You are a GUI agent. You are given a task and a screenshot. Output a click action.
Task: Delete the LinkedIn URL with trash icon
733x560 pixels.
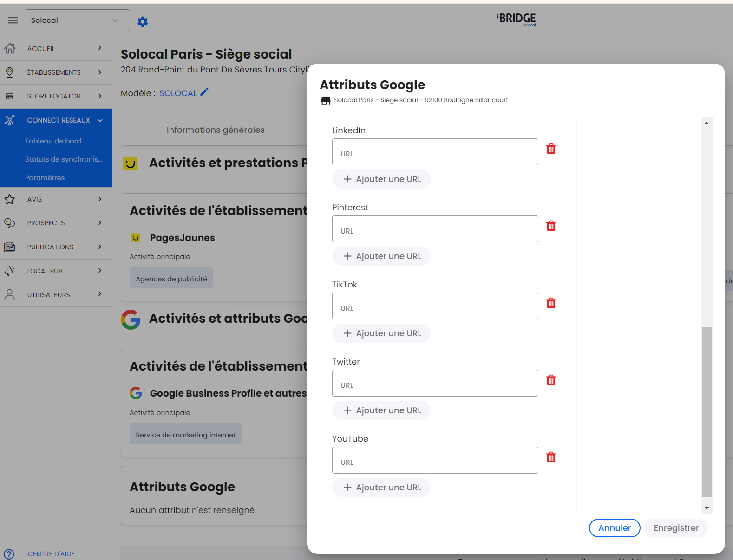551,149
